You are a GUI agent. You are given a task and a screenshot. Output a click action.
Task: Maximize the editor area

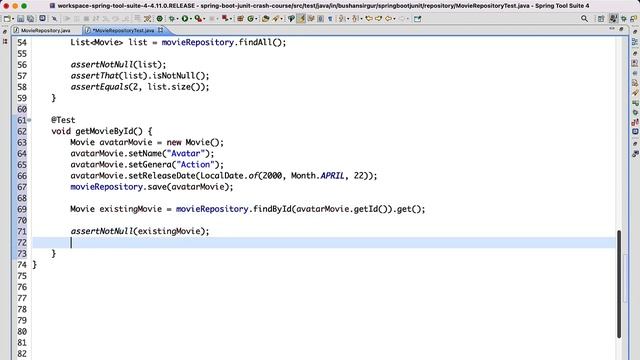click(621, 29)
